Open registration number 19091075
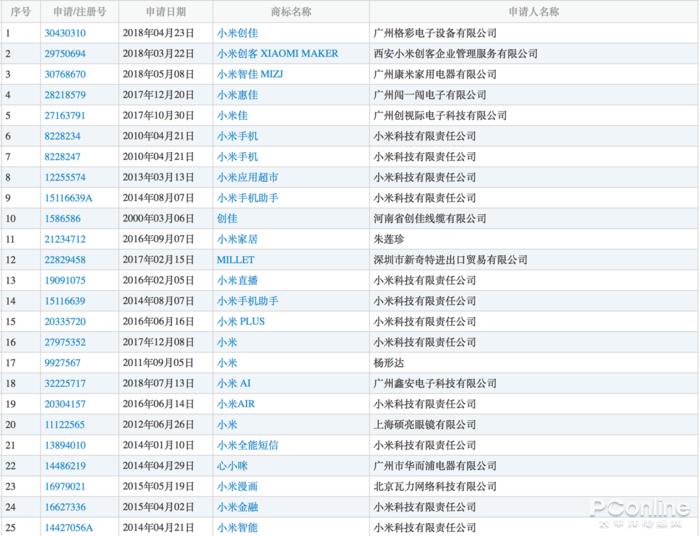This screenshot has width=700, height=536. point(65,280)
